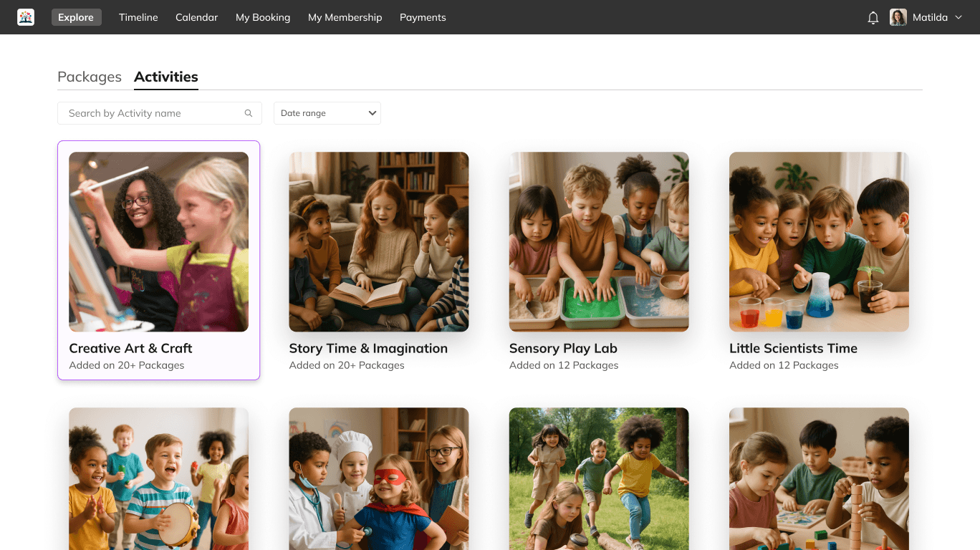980x550 pixels.
Task: Open the costume dress-up kids photo
Action: point(379,478)
